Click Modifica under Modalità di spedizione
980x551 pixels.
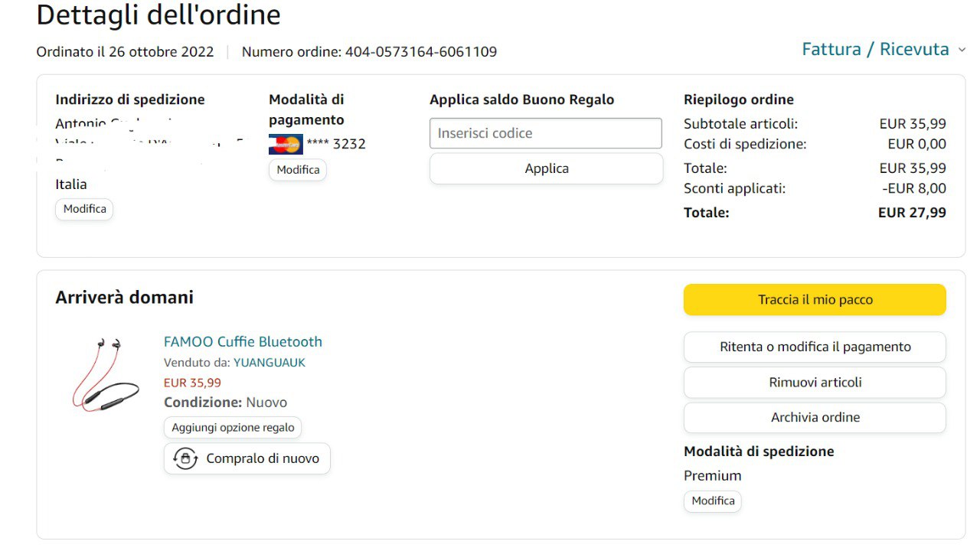point(713,501)
